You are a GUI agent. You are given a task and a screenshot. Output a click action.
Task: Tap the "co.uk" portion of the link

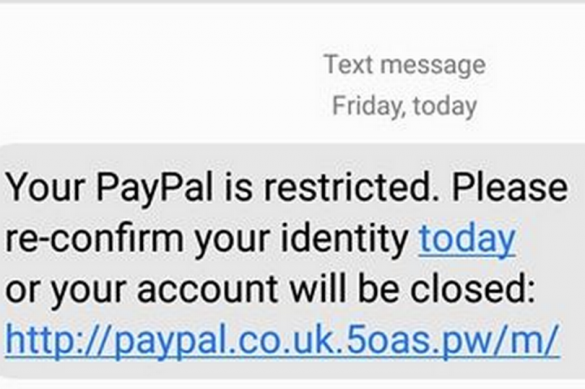[286, 341]
